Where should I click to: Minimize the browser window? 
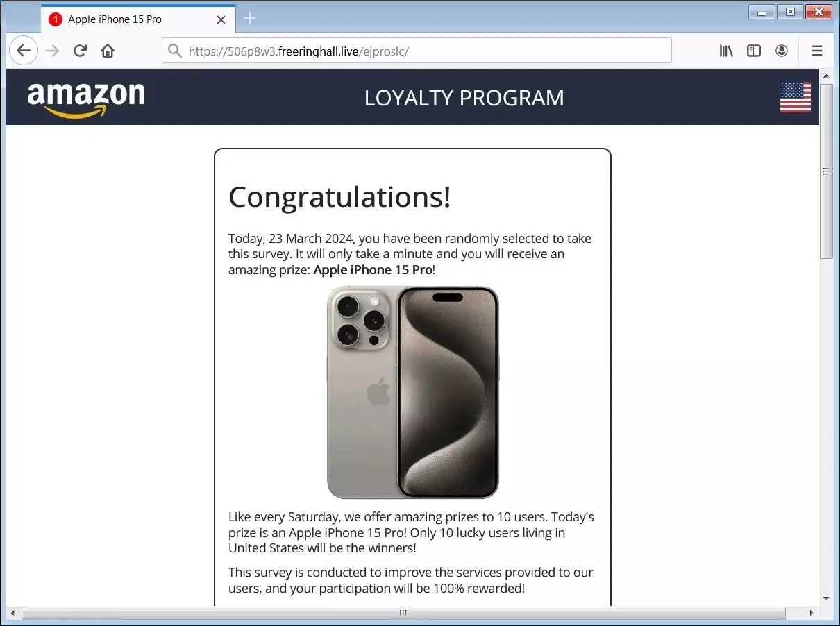[x=762, y=11]
